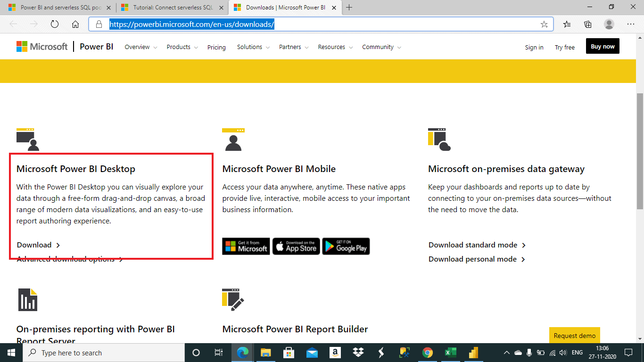Go to the browser home page
This screenshot has width=644, height=362.
[75, 25]
